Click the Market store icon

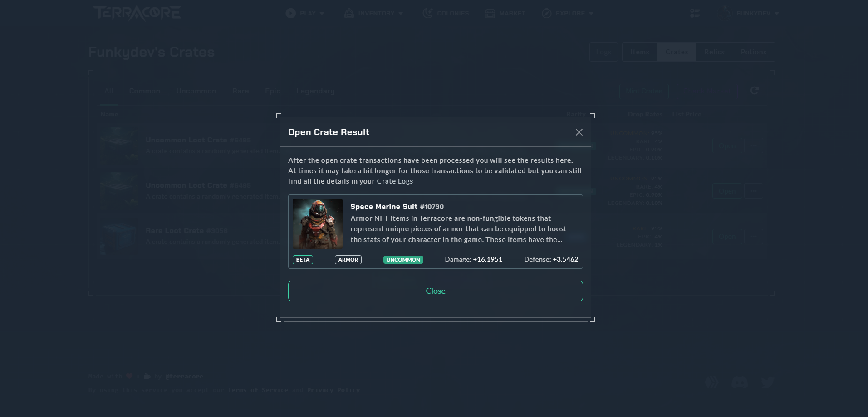click(490, 13)
